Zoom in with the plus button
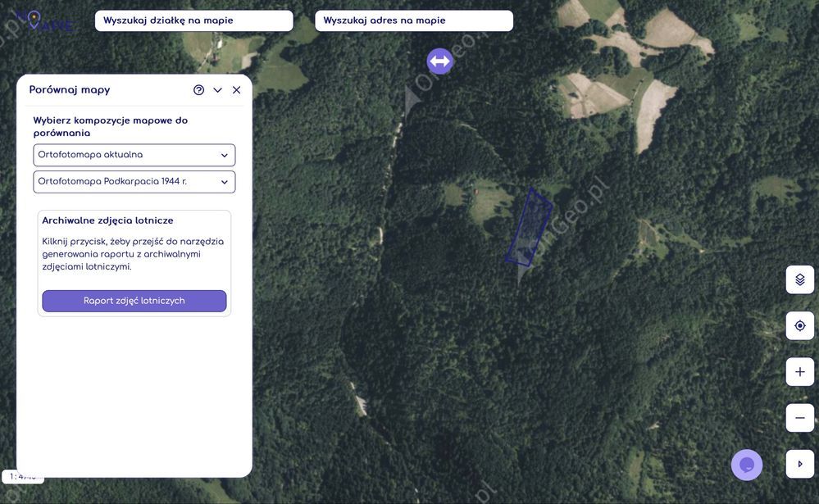Viewport: 819px width, 504px height. 799,372
